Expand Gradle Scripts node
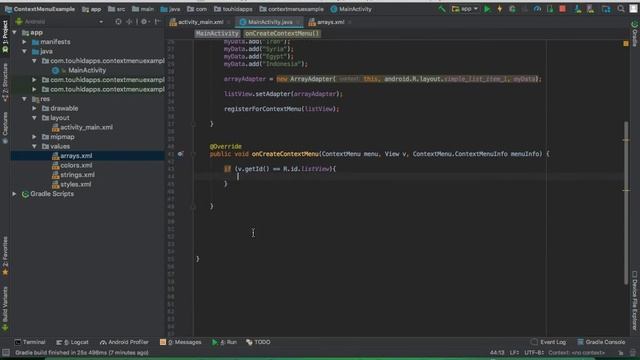Image resolution: width=640 pixels, height=360 pixels. click(x=15, y=194)
